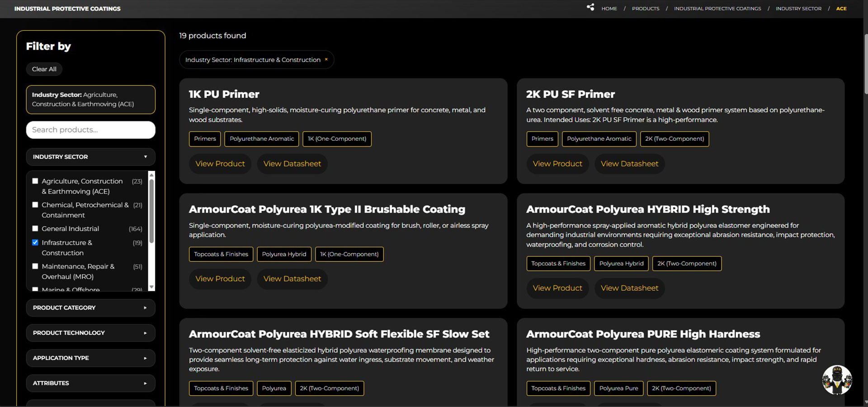Viewport: 868px width, 407px height.
Task: View Datasheet for ArmourCoat Polyurea HYBRID High Strength
Action: 629,288
